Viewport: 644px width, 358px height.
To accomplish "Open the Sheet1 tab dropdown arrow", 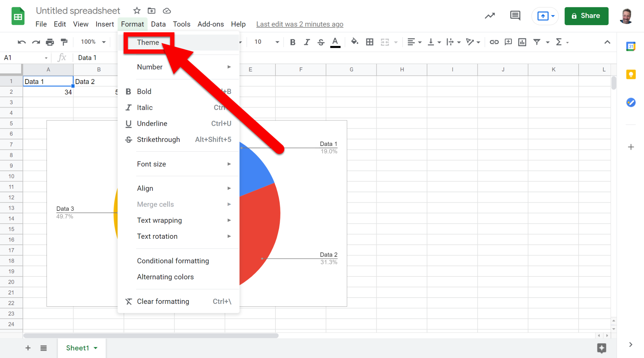I will (96, 348).
